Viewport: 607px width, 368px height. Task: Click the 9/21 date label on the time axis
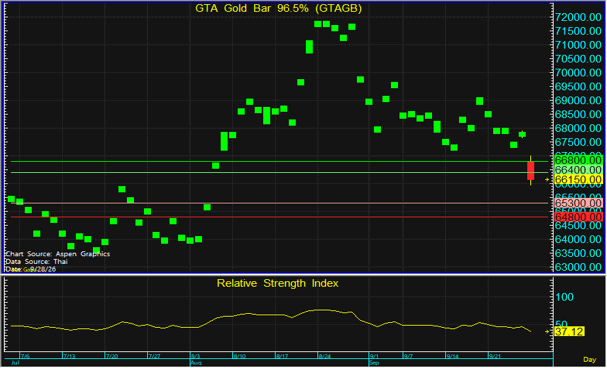point(495,356)
